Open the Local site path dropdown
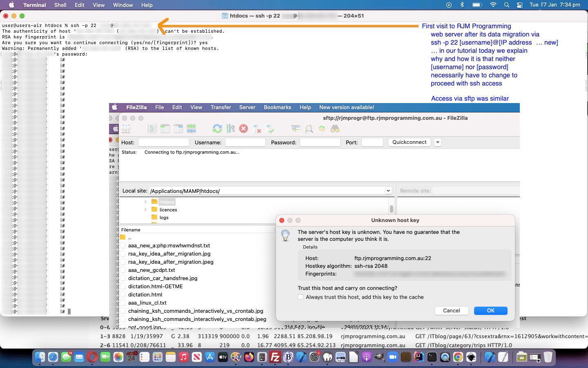 388,191
